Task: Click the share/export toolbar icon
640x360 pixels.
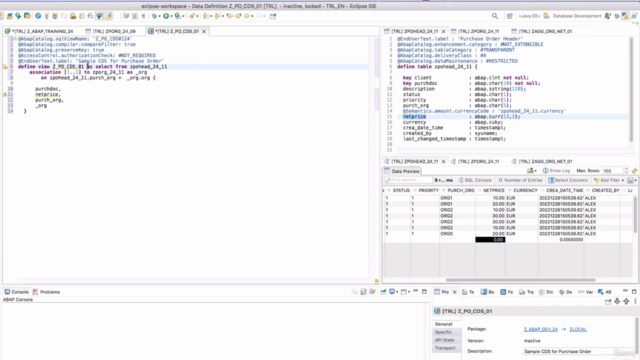Action: click(273, 16)
